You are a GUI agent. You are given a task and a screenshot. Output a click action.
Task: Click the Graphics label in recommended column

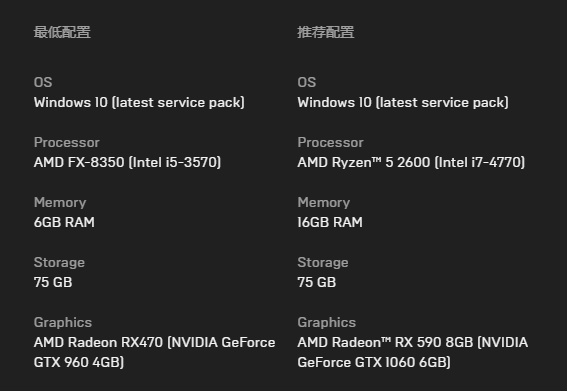coord(327,323)
